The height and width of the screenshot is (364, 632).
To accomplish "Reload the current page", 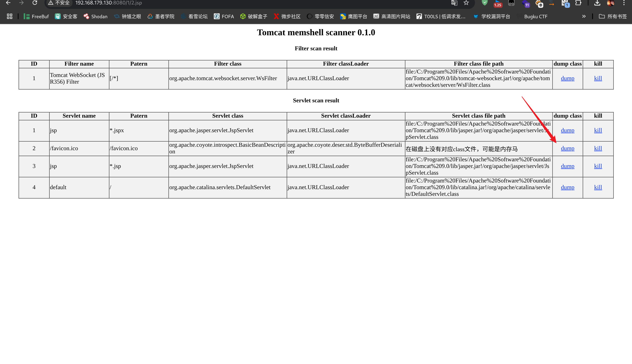I will 35,3.
